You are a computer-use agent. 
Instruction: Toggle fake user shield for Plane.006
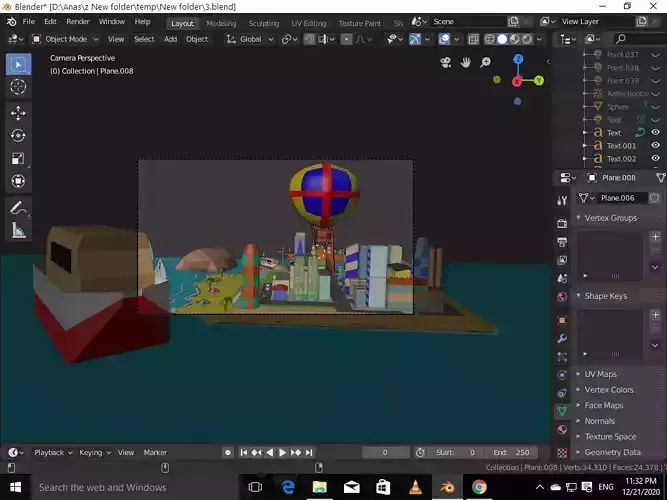[x=654, y=198]
